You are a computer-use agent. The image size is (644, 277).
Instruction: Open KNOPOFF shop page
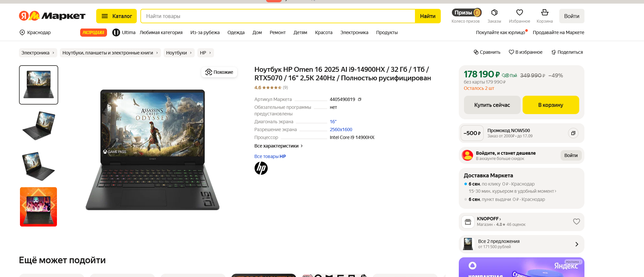(489, 219)
